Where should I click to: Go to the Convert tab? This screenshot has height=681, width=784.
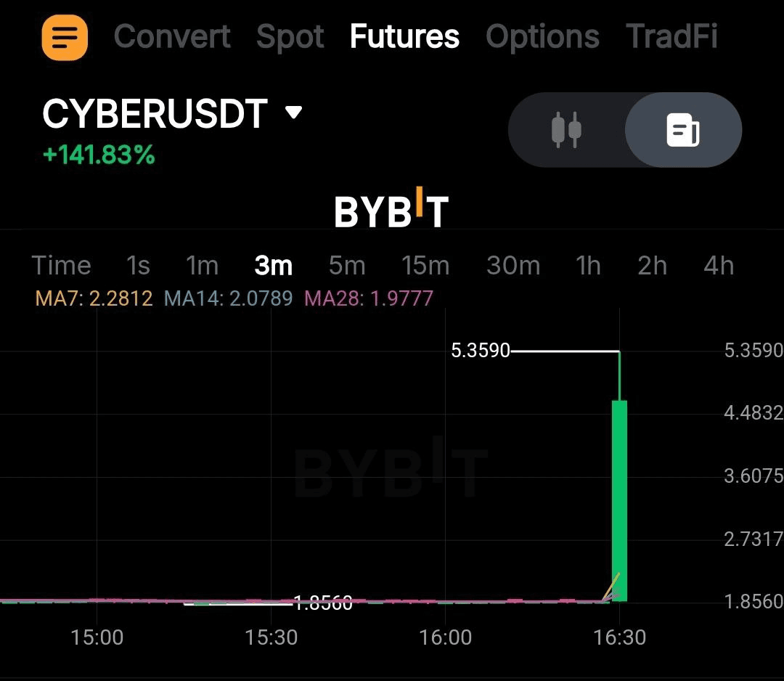pyautogui.click(x=172, y=36)
